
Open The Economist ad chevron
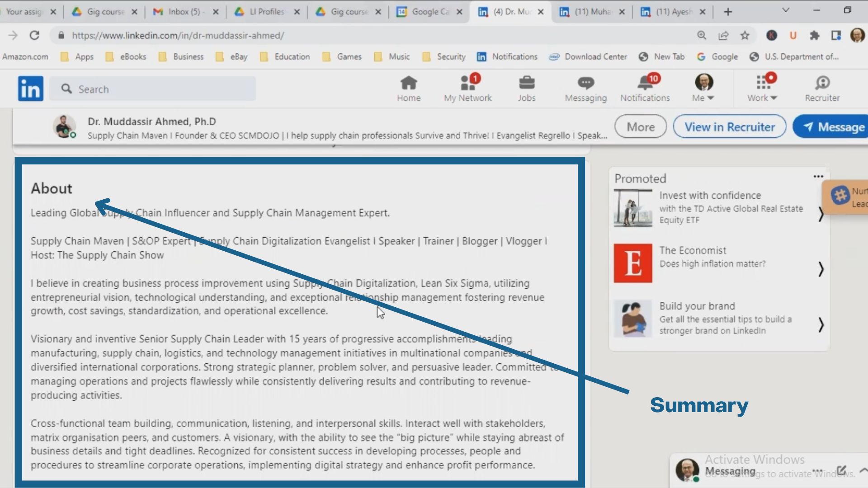pos(821,269)
